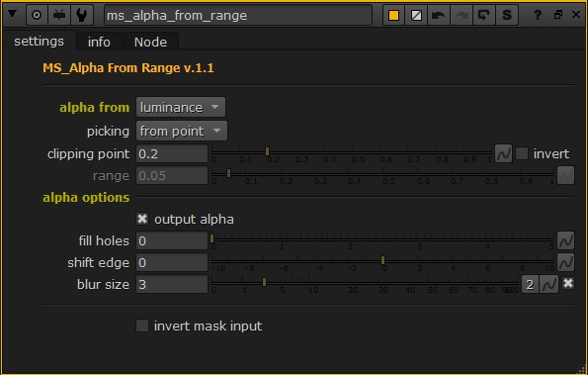
Task: Click the disabled range value field
Action: (x=172, y=175)
